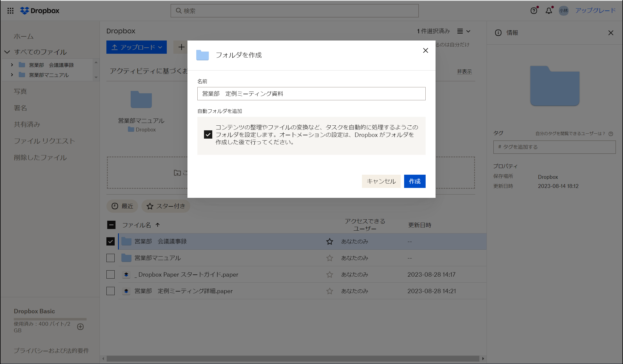This screenshot has width=623, height=364.
Task: Click the storage plus icon near Dropbox Basic
Action: point(80,327)
